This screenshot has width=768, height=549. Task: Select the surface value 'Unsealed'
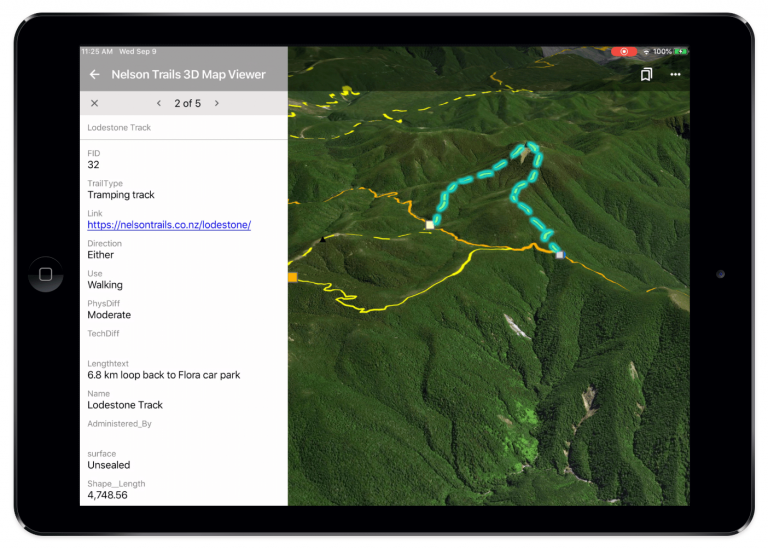coord(109,465)
